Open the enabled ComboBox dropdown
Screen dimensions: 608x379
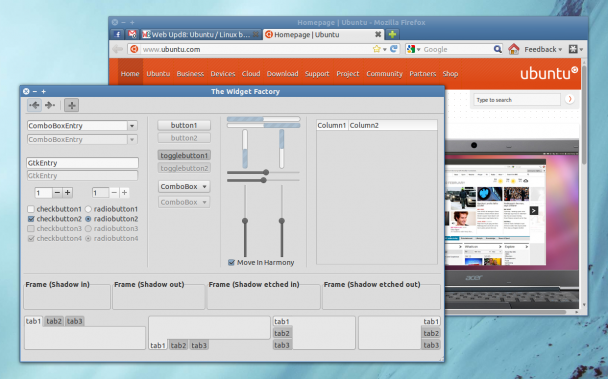[x=184, y=187]
